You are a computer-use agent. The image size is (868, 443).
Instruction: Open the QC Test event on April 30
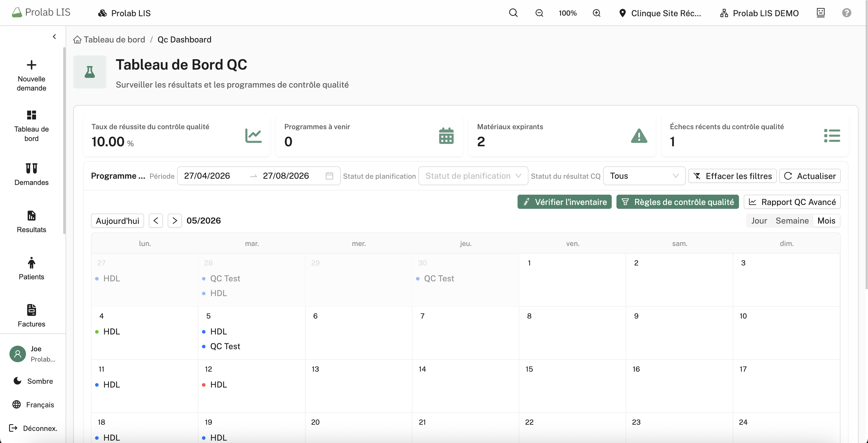[x=439, y=278]
